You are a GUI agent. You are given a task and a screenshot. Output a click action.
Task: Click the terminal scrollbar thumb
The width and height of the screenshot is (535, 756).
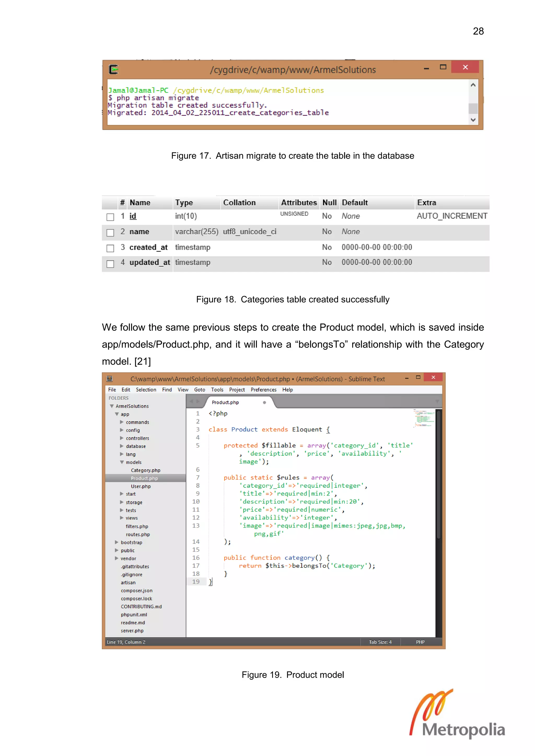coord(473,108)
